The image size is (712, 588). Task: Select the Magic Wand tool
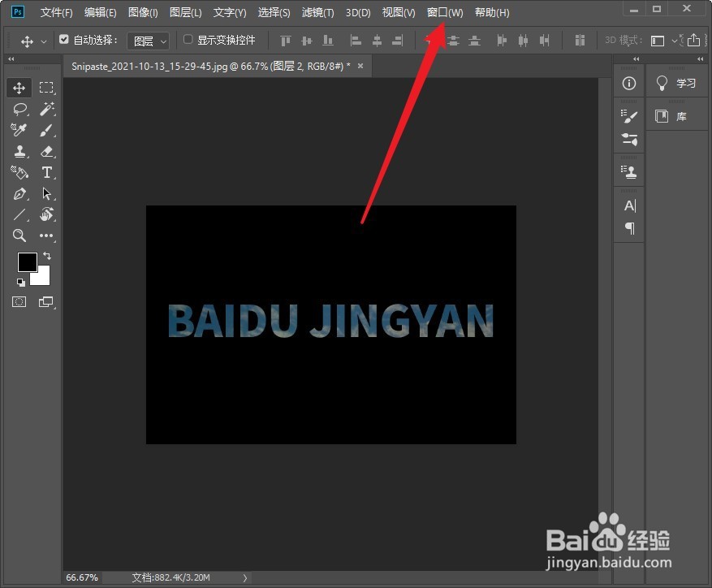click(46, 109)
